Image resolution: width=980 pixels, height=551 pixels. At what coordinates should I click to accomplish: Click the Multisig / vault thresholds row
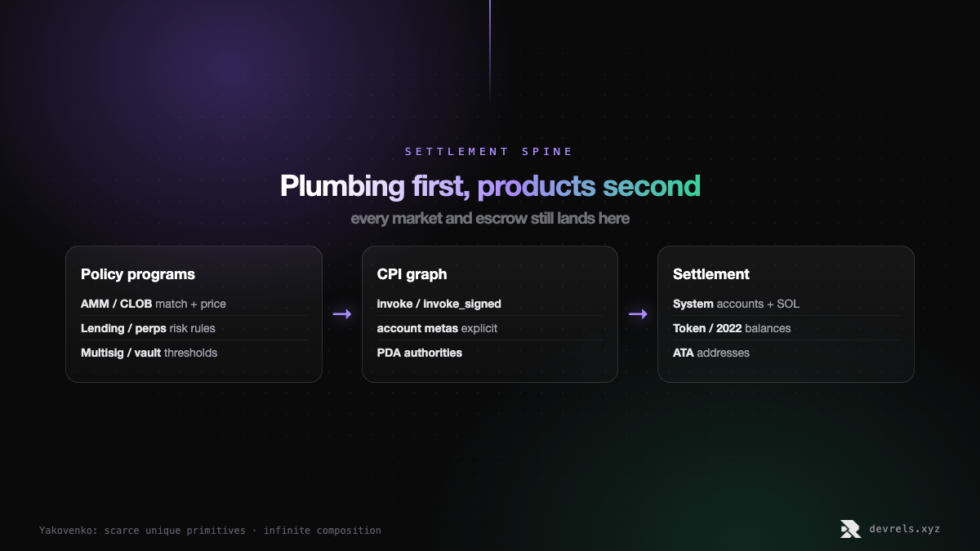coord(194,353)
